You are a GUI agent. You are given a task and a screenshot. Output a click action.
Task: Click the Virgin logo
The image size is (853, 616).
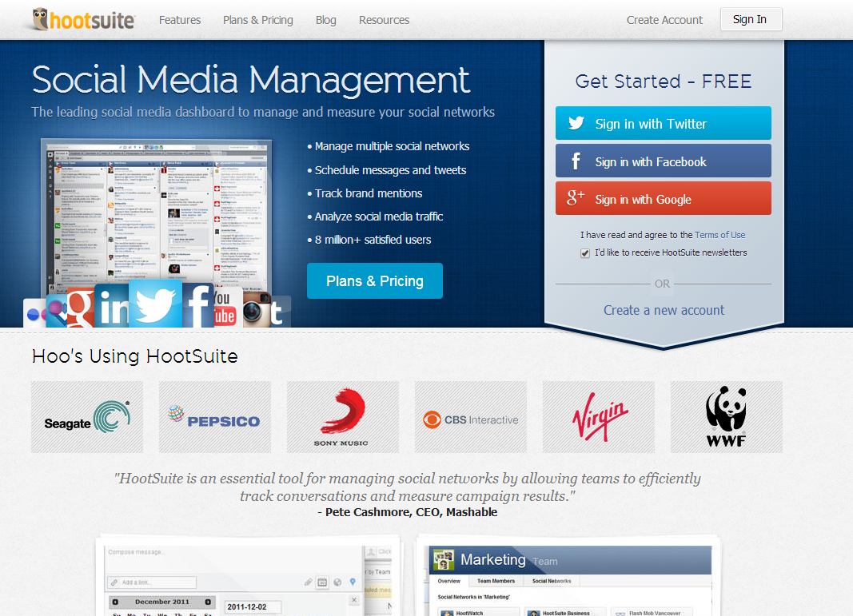point(599,417)
